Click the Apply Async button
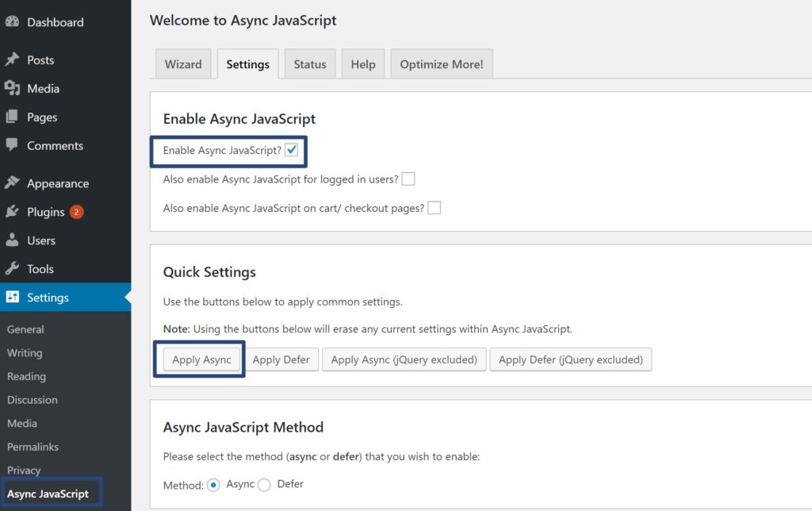This screenshot has width=812, height=511. tap(201, 359)
